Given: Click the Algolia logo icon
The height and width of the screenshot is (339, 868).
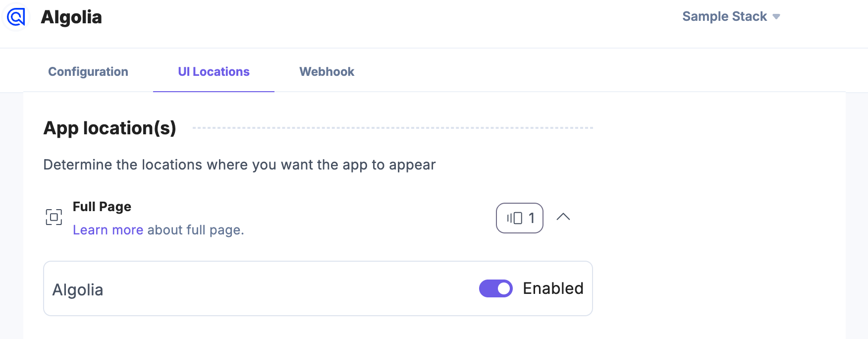Looking at the screenshot, I should click(16, 17).
